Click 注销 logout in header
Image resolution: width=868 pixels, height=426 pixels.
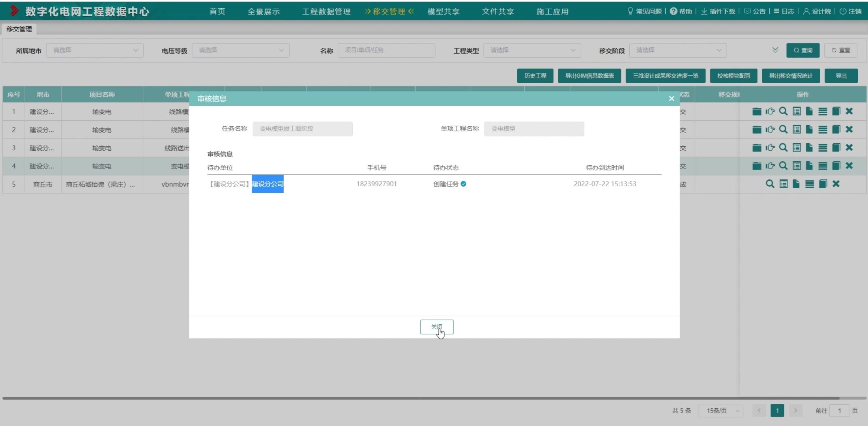click(850, 11)
